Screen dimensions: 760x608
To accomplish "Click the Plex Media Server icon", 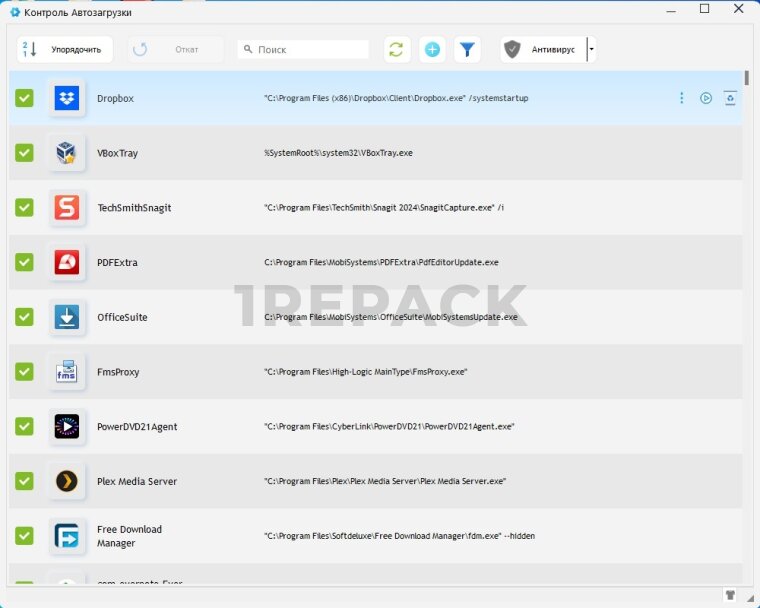I will (67, 481).
